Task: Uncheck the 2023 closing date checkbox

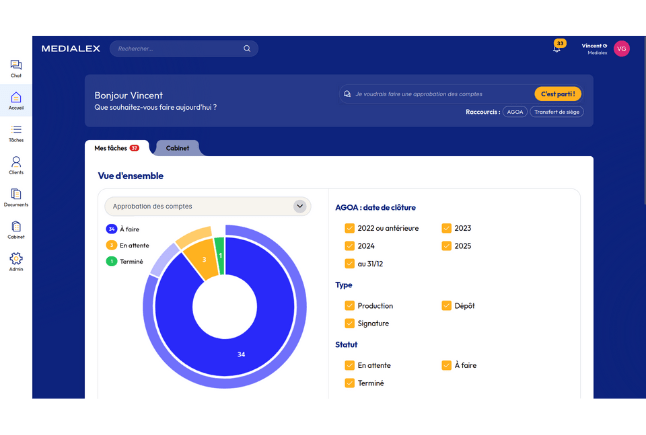Action: pyautogui.click(x=446, y=228)
